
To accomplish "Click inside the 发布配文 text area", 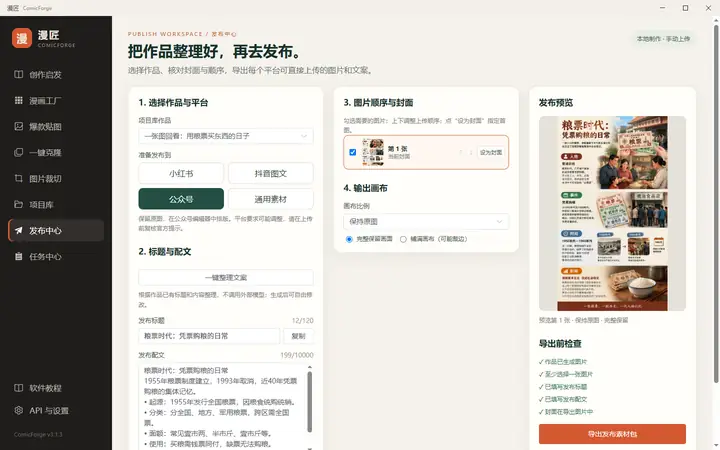I will tap(222, 406).
